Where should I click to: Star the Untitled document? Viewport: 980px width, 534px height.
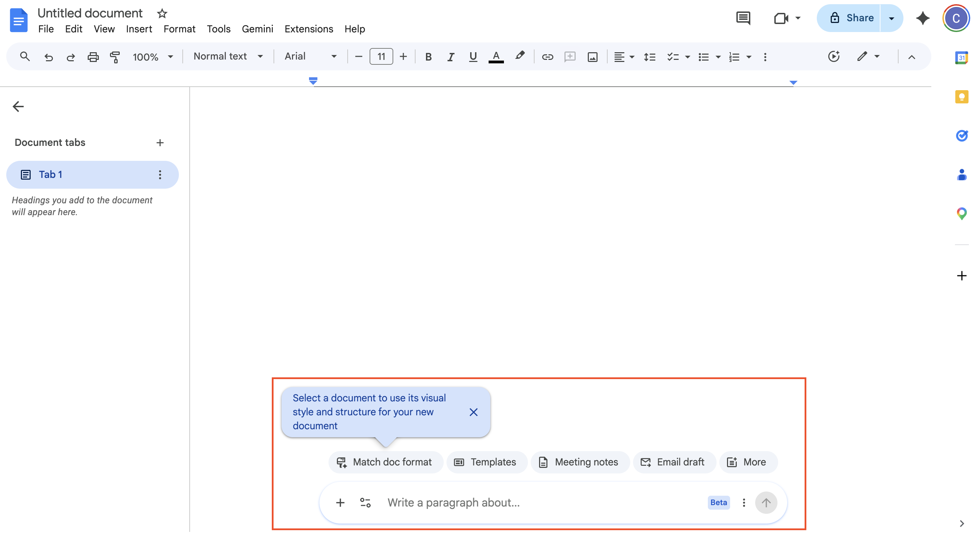click(162, 14)
